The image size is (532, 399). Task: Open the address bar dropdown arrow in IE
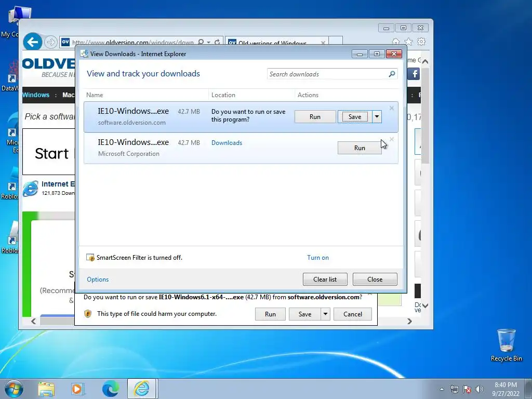pos(209,43)
